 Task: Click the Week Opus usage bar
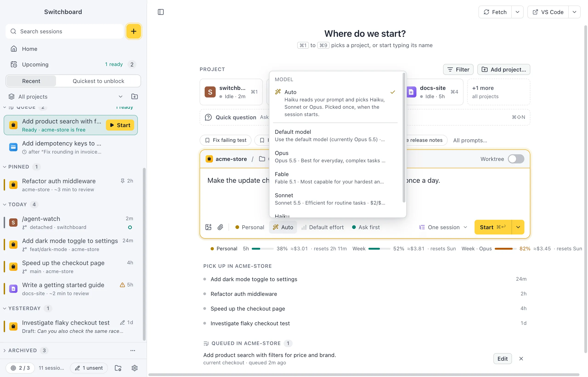pos(505,249)
